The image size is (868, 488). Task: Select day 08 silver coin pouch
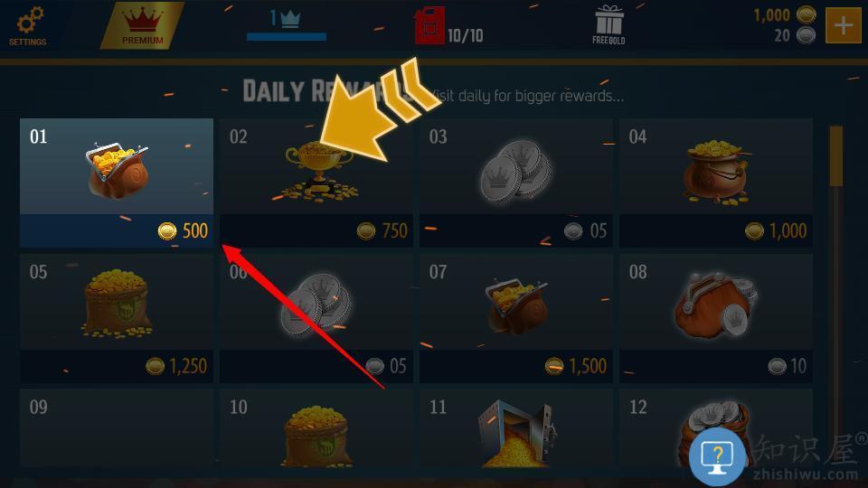716,318
